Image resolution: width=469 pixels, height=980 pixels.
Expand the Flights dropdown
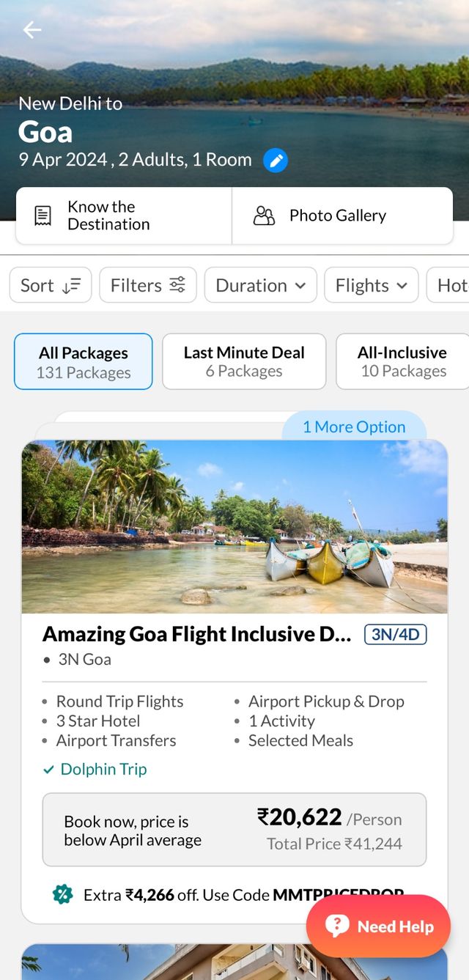coord(371,285)
